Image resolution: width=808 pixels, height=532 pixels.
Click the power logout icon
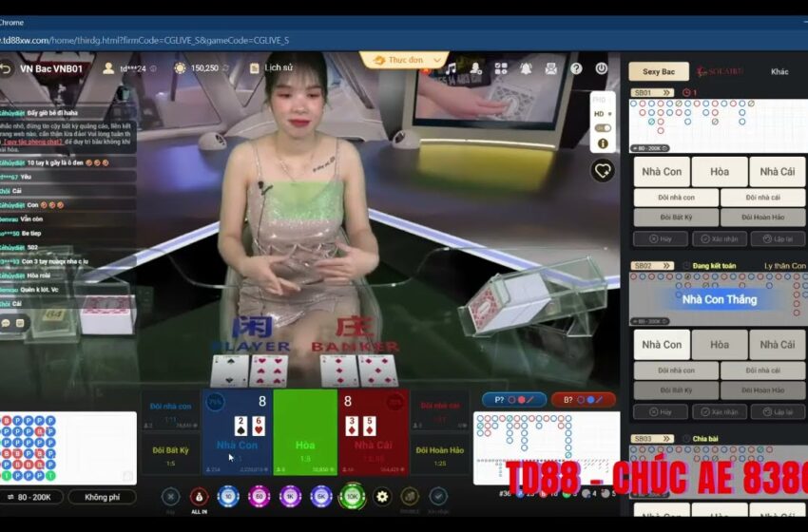pos(601,68)
